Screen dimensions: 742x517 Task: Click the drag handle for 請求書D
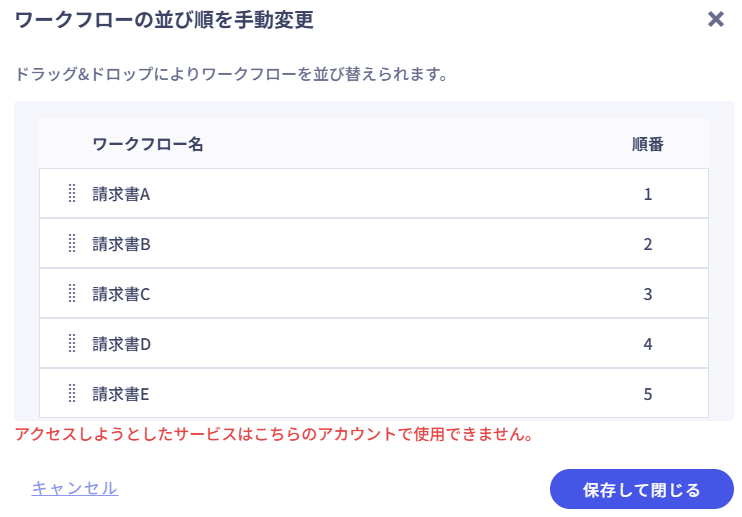tap(72, 344)
